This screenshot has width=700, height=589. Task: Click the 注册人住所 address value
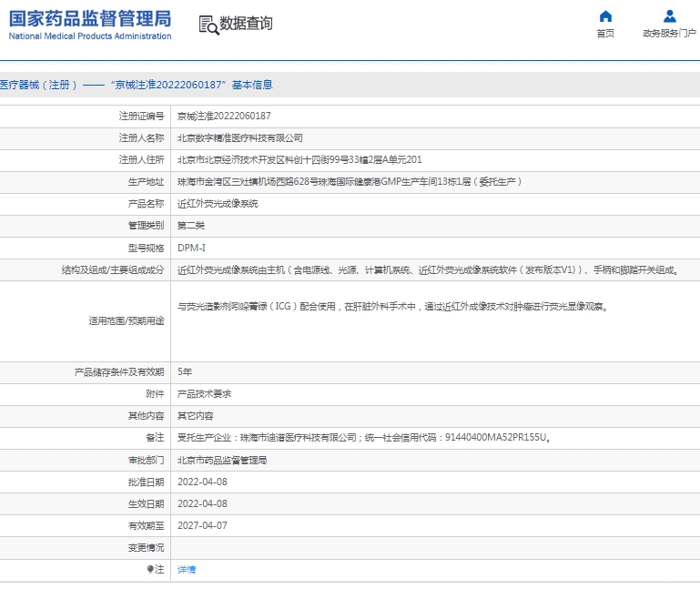point(299,160)
